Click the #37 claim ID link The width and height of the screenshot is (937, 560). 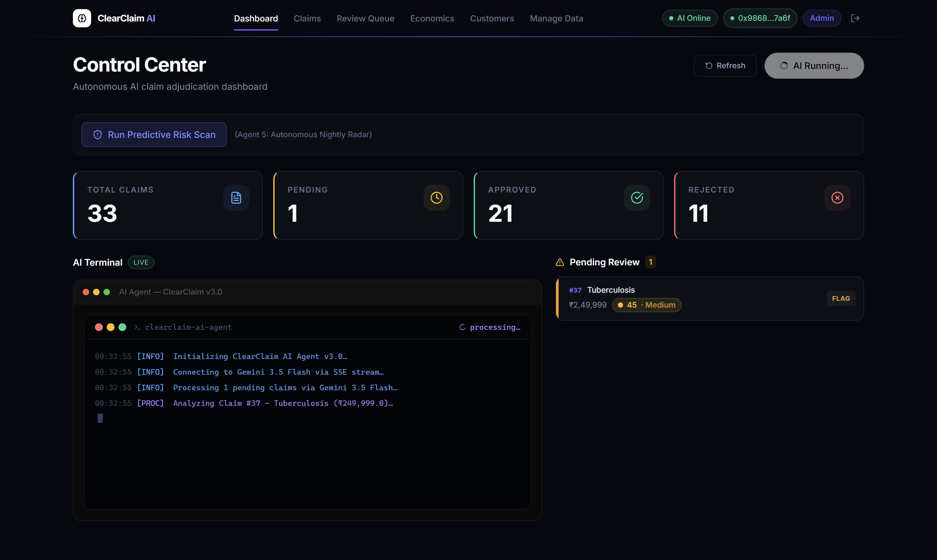pos(575,290)
